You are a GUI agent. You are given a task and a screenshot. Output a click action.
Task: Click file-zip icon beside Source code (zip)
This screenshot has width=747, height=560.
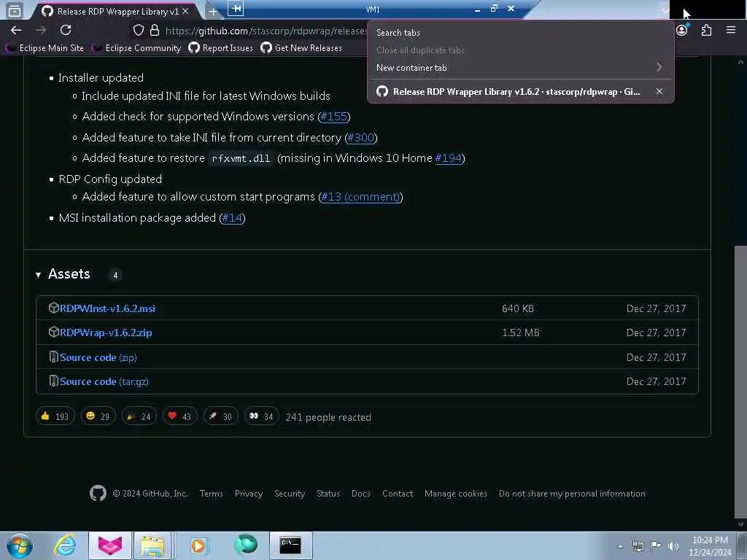[54, 357]
